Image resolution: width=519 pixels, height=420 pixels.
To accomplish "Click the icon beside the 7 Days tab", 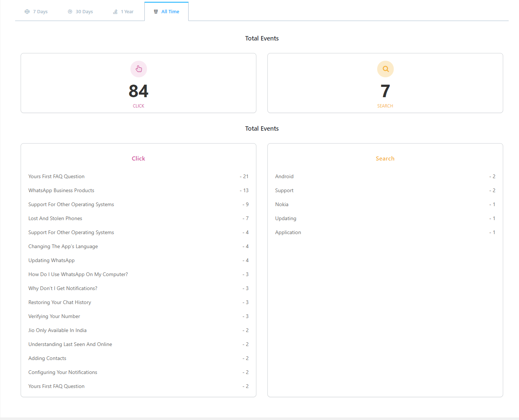I will (x=27, y=12).
